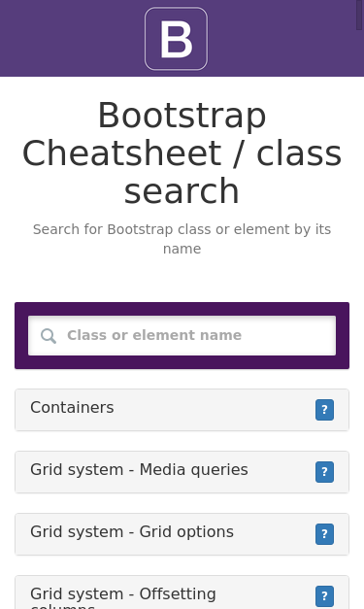Screen dimensions: 364x609
Task: Focus the 'Class or element name' search field
Action: pyautogui.click(x=182, y=335)
